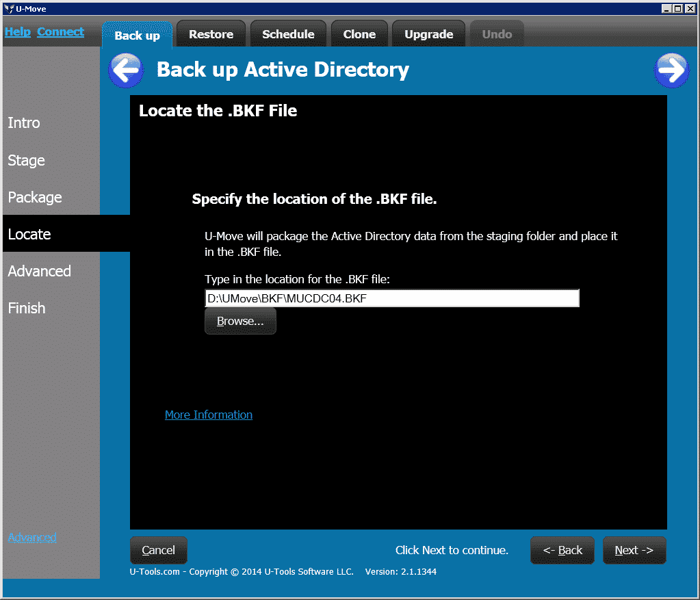Go to the Upgrade tab
The height and width of the screenshot is (600, 700).
click(x=428, y=34)
